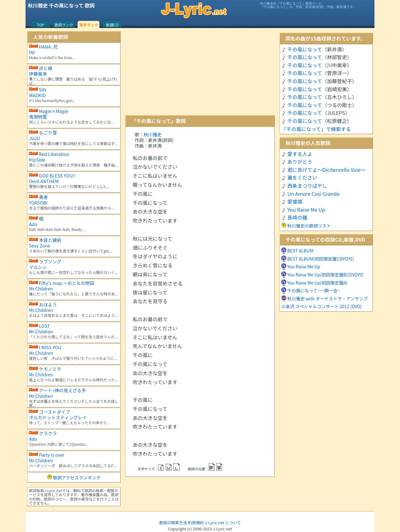400x532 pixels.
Task: Click music note icon beside 翼をください
Action: (x=284, y=178)
